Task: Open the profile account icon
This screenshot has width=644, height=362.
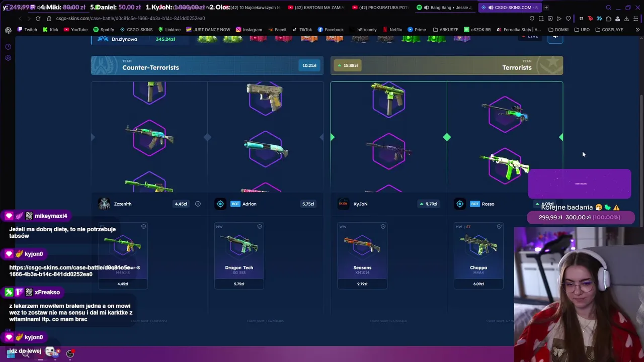Action: pos(617,19)
